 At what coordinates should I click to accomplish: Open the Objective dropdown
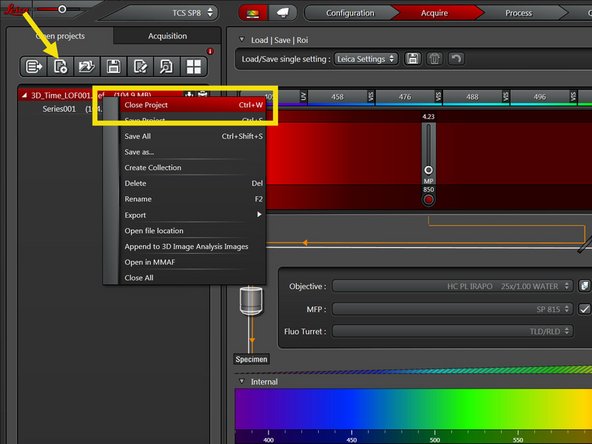452,286
